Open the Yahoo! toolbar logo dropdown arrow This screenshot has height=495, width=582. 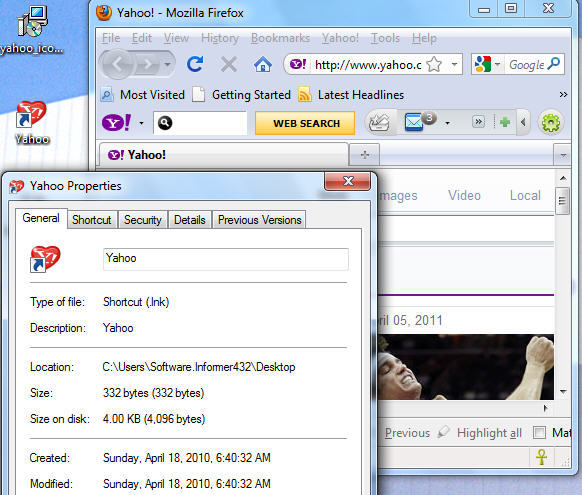(x=141, y=123)
